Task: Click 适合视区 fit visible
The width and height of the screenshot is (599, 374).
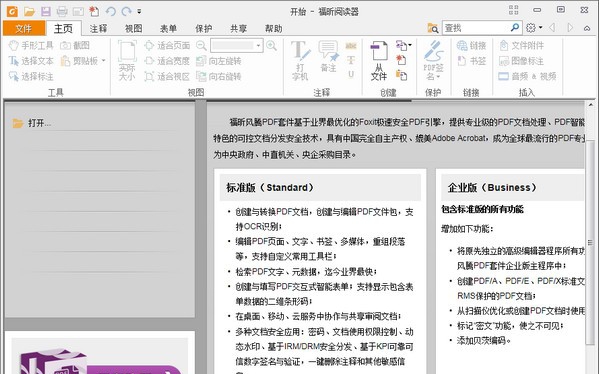Action: point(167,76)
